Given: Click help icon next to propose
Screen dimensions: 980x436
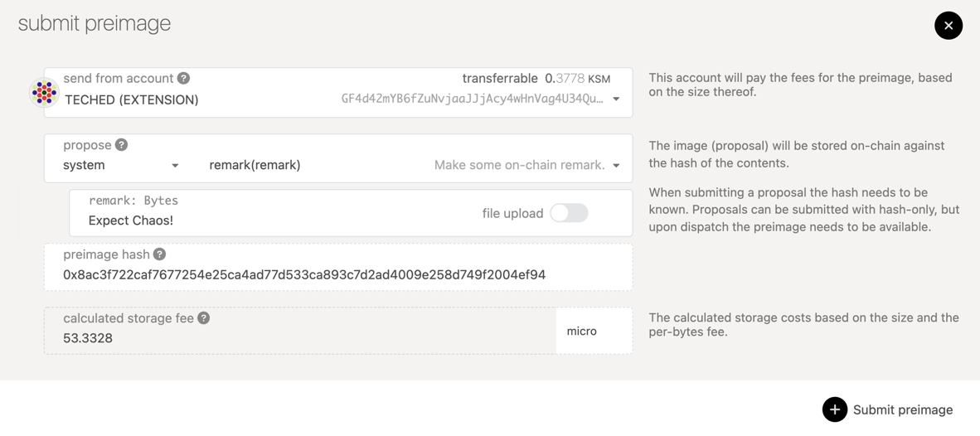Looking at the screenshot, I should (121, 145).
